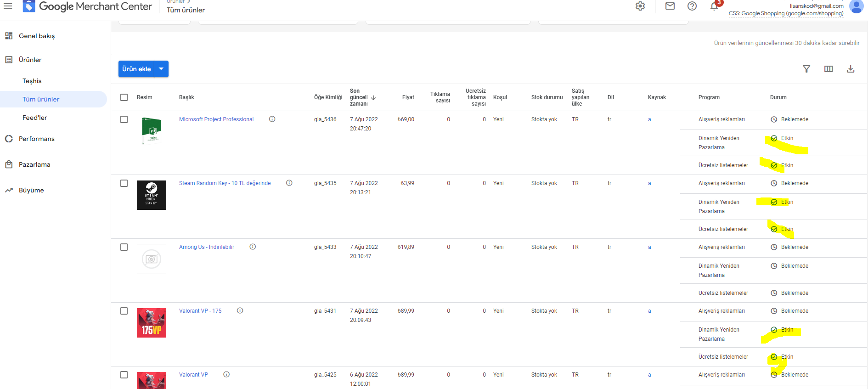Image resolution: width=868 pixels, height=389 pixels.
Task: Click clock status icon for Among Us Ücretsiz listelemeler
Action: 774,293
